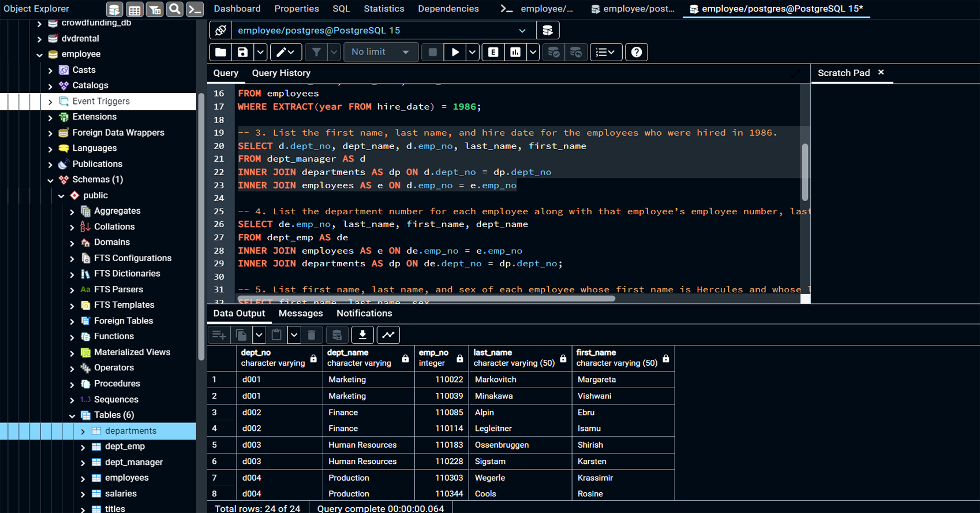Download results as CSV file icon
The width and height of the screenshot is (980, 513).
click(x=362, y=334)
